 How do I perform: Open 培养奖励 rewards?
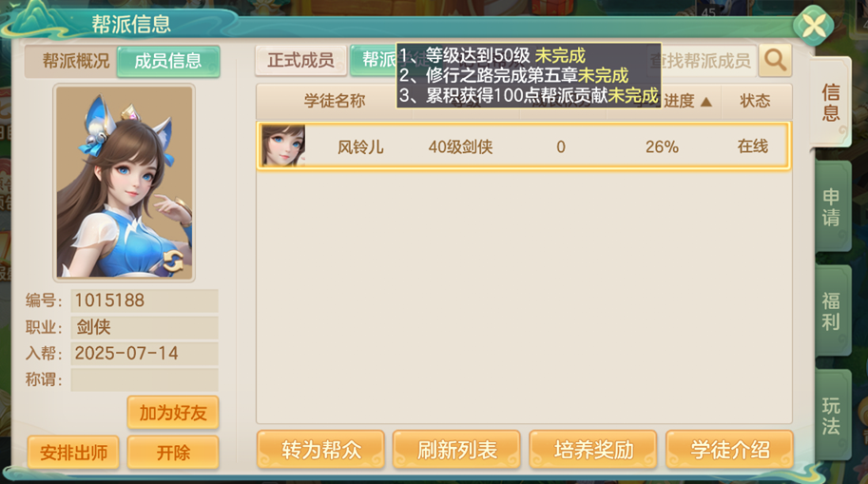[x=593, y=450]
